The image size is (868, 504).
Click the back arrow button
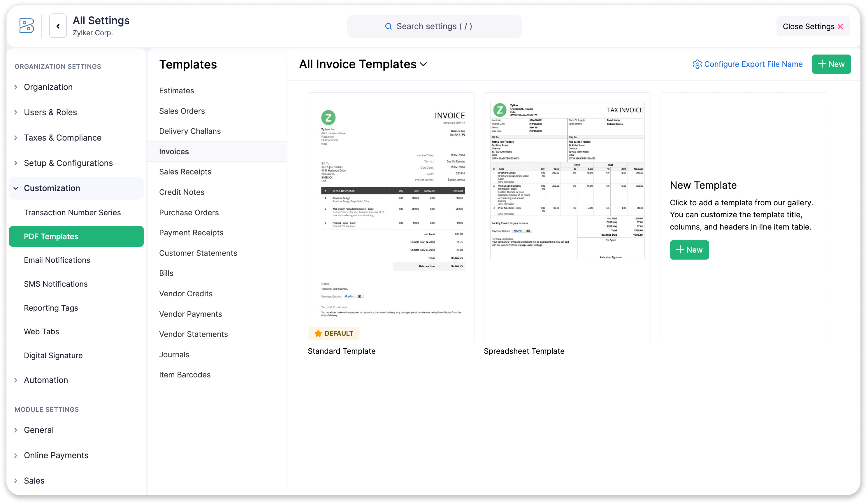pyautogui.click(x=58, y=26)
